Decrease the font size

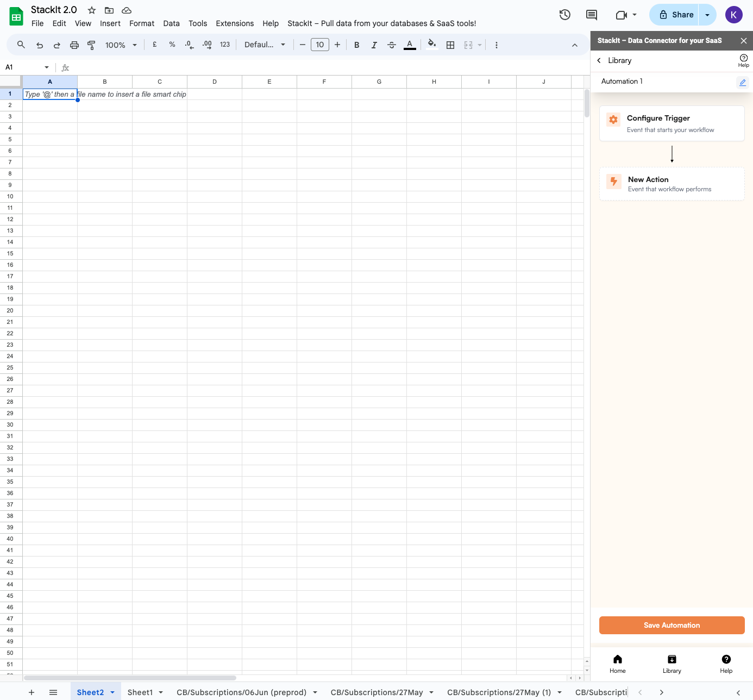[303, 45]
